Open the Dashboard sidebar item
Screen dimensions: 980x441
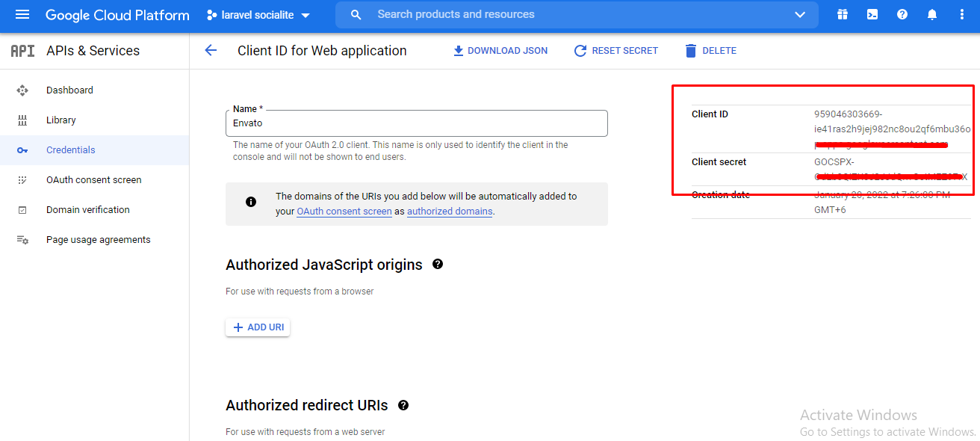pyautogui.click(x=69, y=90)
